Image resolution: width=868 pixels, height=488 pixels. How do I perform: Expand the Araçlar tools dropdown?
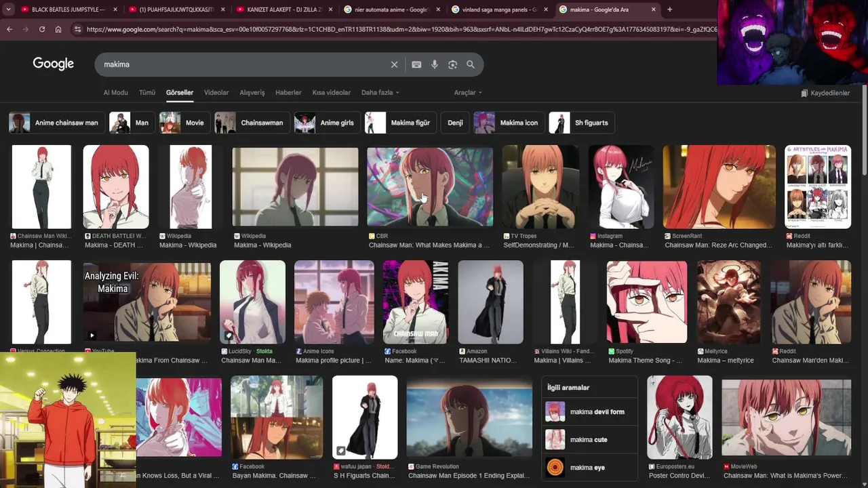468,92
